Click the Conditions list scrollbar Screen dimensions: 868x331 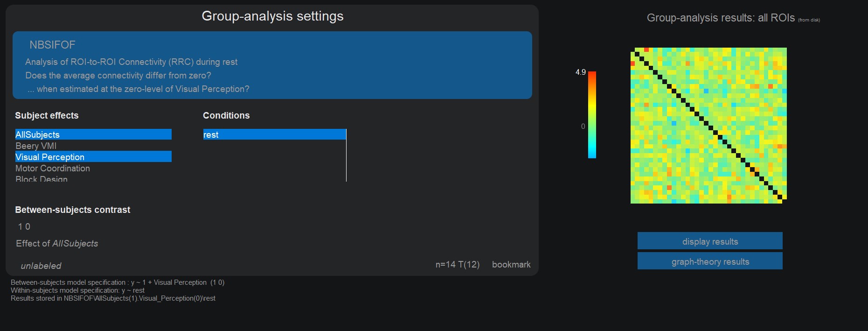click(x=346, y=155)
